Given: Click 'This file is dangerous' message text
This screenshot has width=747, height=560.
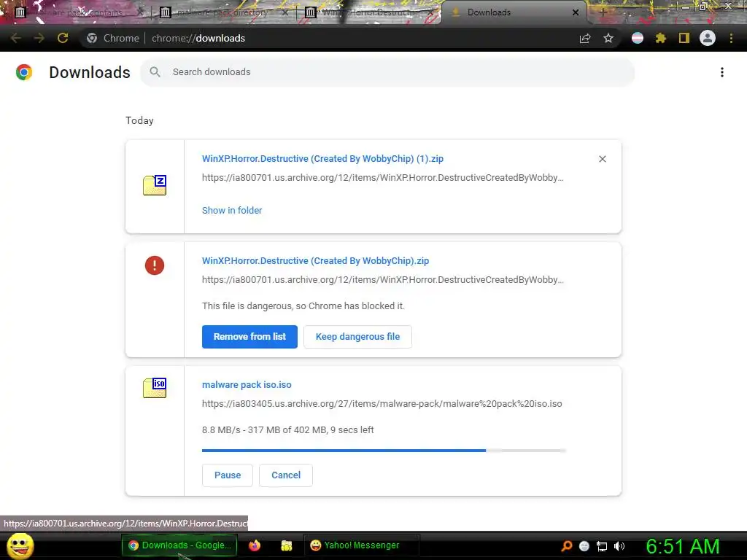Looking at the screenshot, I should coord(303,306).
